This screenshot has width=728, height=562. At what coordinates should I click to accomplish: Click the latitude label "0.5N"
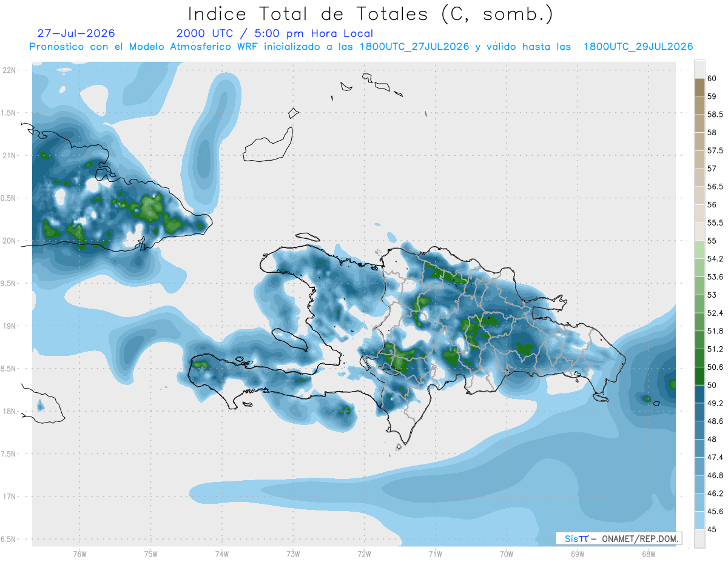coord(8,198)
